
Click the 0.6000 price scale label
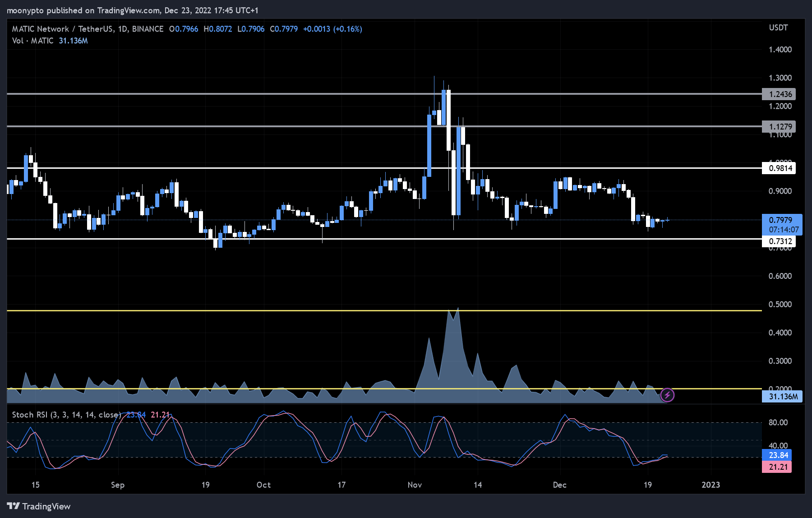point(780,276)
